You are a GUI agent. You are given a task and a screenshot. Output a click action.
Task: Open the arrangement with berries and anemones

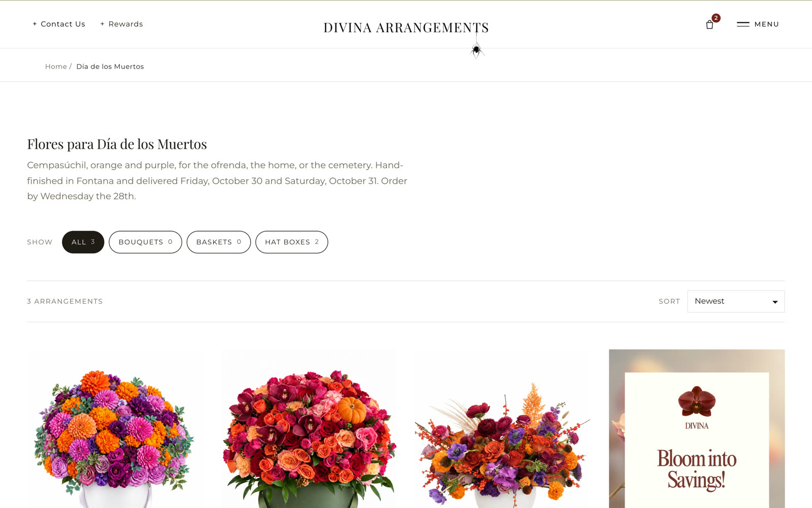pyautogui.click(x=502, y=429)
